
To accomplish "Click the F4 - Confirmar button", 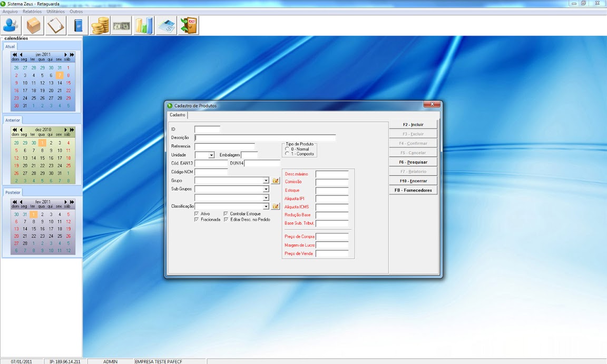I will [413, 143].
